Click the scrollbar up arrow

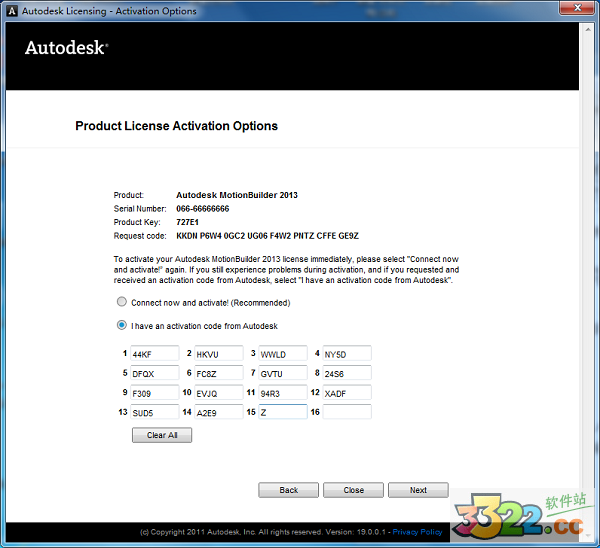click(588, 29)
